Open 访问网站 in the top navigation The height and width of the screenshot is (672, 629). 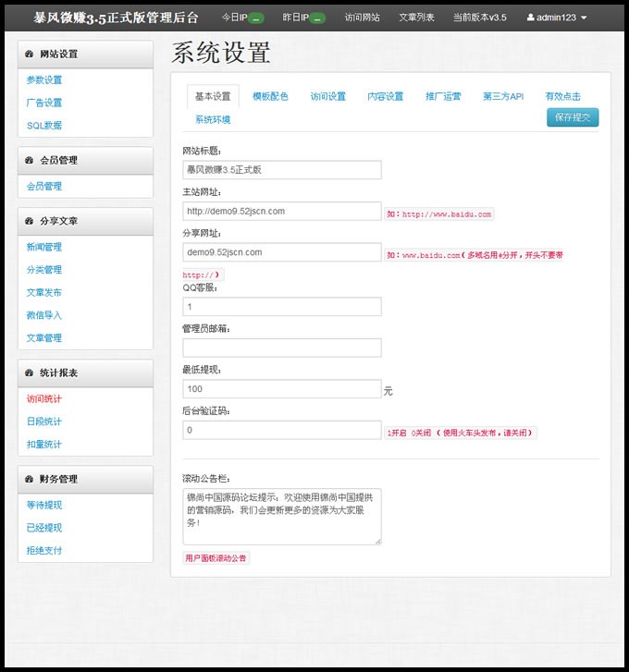tap(362, 18)
